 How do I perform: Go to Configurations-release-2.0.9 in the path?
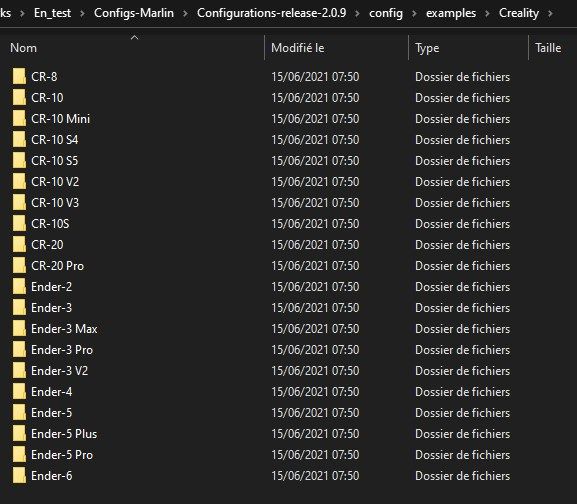coord(271,13)
